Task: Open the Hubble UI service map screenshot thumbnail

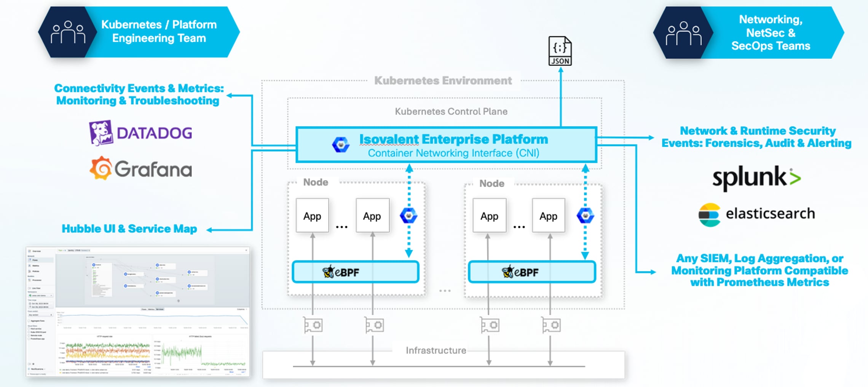Action: pos(138,312)
